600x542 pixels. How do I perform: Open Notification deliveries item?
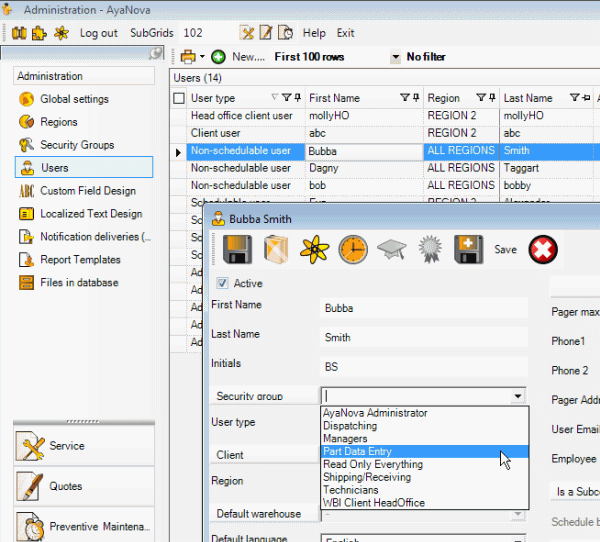pos(96,237)
